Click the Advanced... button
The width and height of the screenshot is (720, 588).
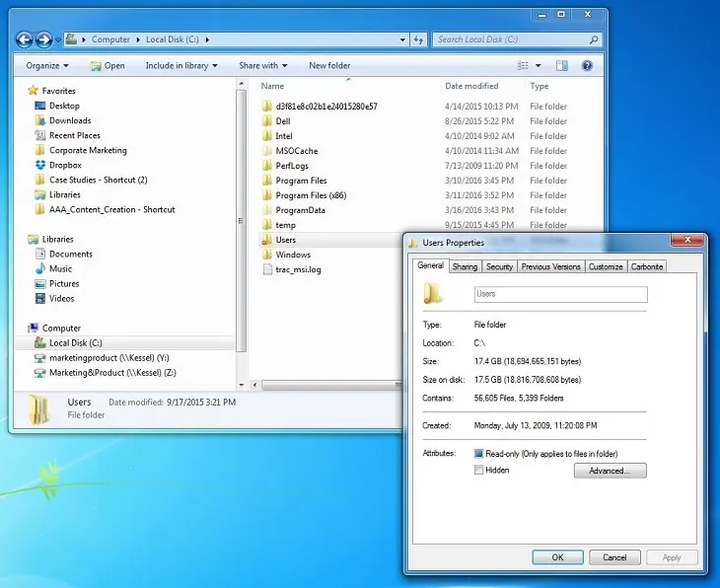click(x=610, y=472)
